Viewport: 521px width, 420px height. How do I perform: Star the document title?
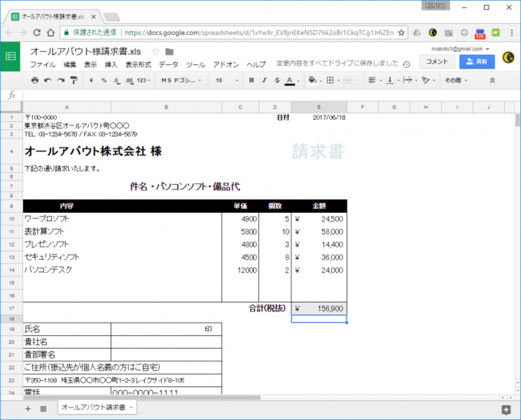[155, 52]
